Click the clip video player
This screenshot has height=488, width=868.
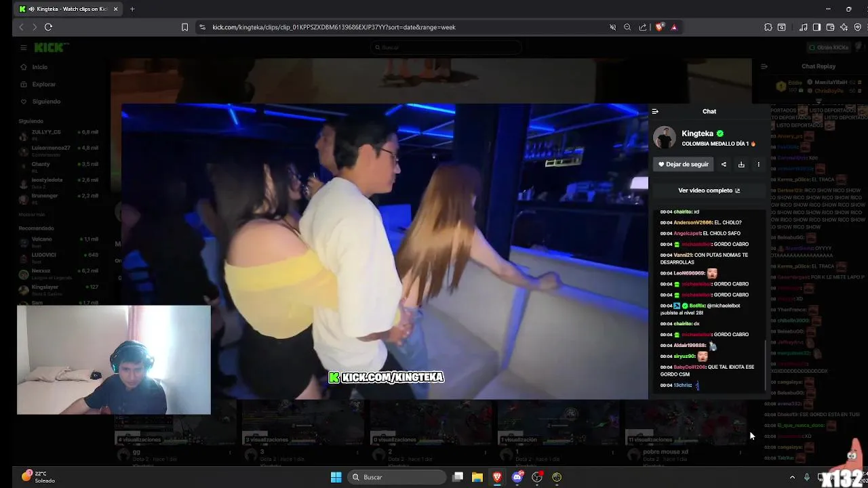coord(384,251)
